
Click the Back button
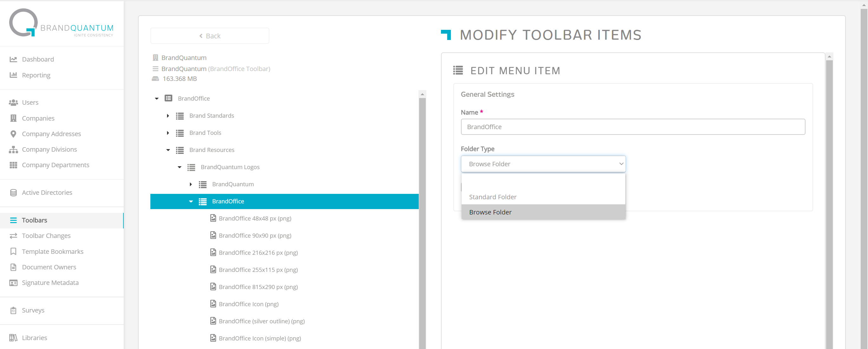pos(210,36)
